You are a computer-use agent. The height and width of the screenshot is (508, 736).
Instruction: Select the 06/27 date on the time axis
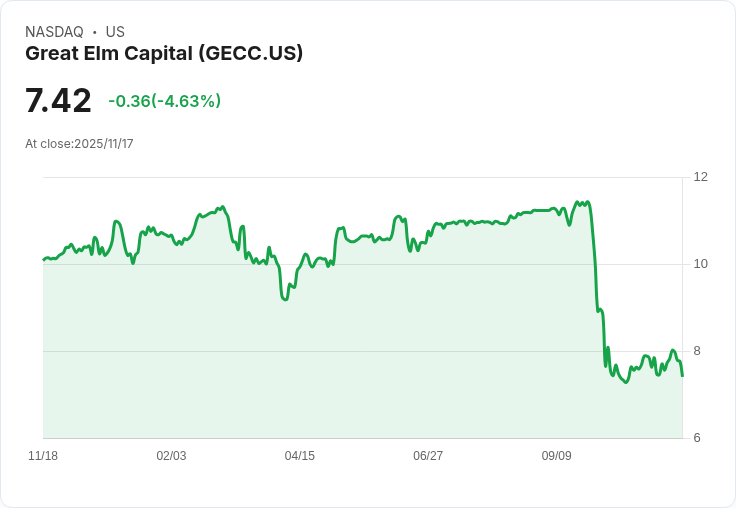coord(428,456)
